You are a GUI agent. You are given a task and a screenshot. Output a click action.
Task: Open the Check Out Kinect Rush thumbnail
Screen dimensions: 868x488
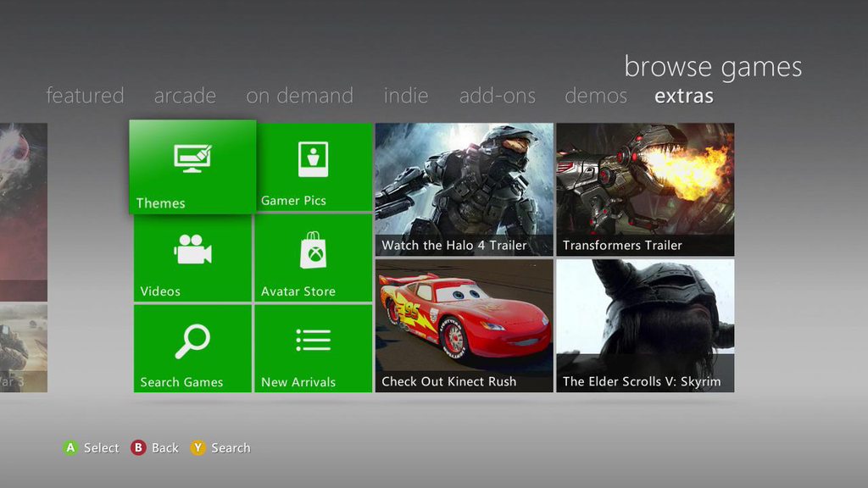[x=465, y=326]
